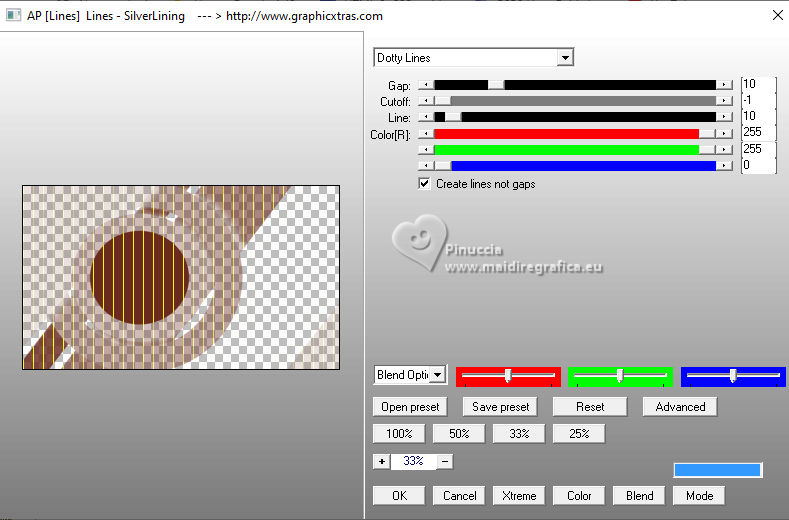Click the Mode button
This screenshot has height=520, width=789.
click(x=699, y=496)
